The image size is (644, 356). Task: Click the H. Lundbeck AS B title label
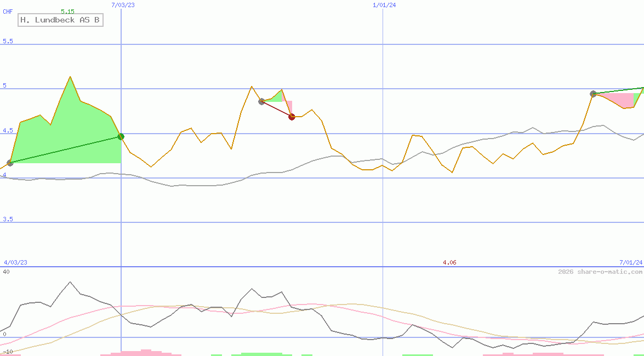coord(60,20)
